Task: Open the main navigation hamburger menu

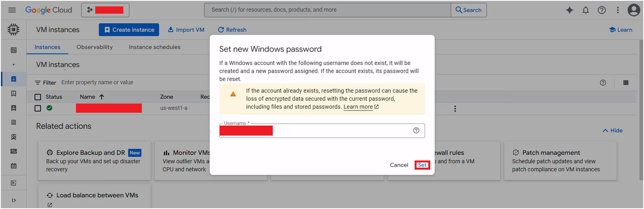Action: [12, 10]
